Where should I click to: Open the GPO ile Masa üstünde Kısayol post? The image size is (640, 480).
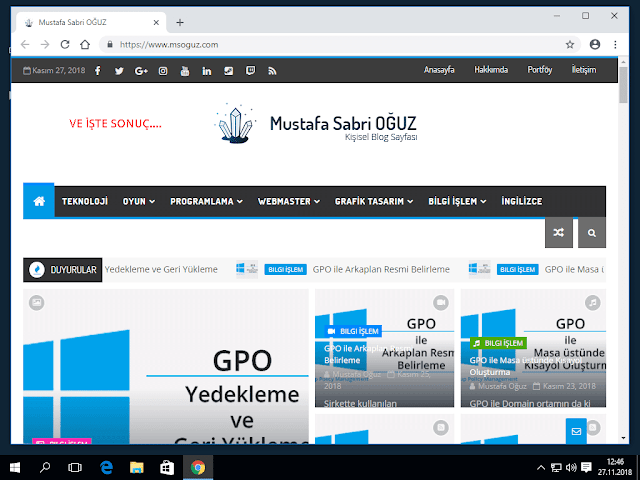click(x=525, y=366)
